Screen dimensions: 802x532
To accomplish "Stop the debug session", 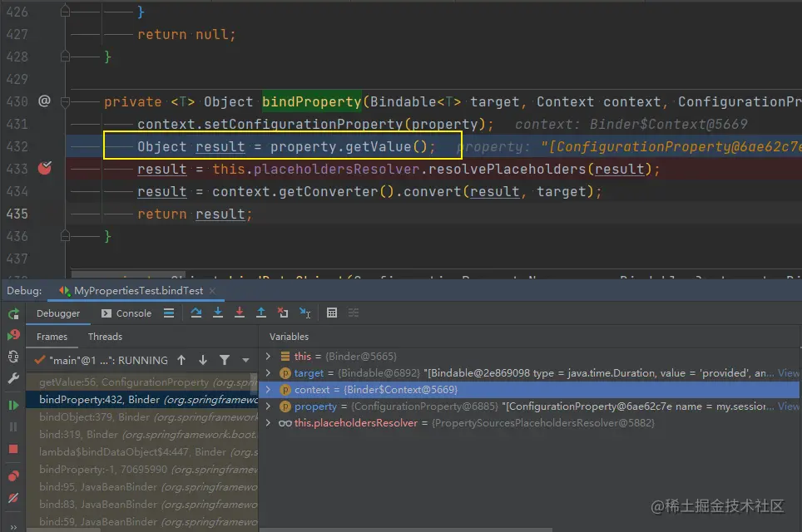I will (14, 449).
